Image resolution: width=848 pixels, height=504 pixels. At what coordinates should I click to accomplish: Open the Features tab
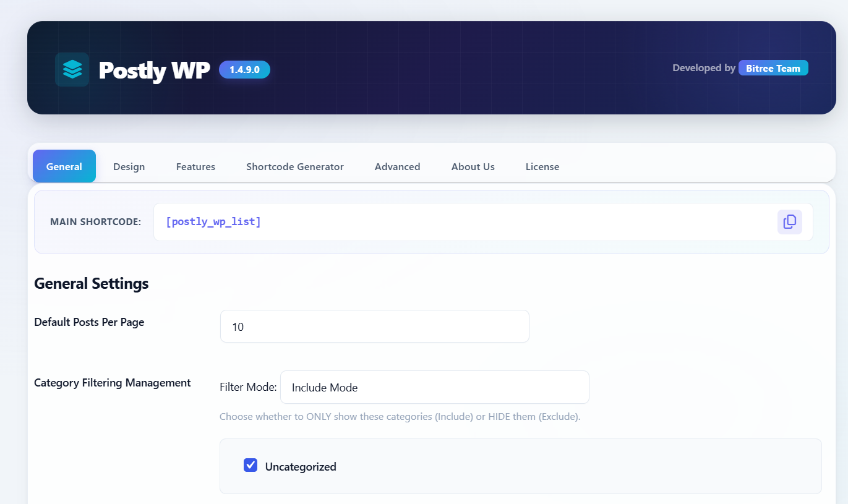click(195, 166)
